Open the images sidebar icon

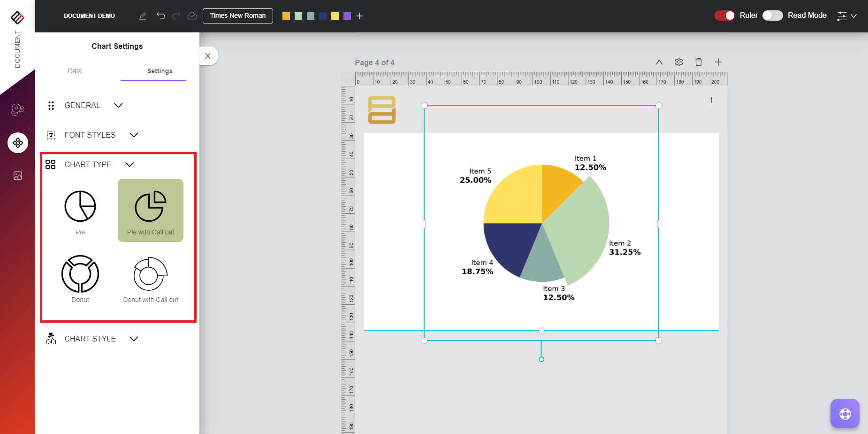(18, 176)
